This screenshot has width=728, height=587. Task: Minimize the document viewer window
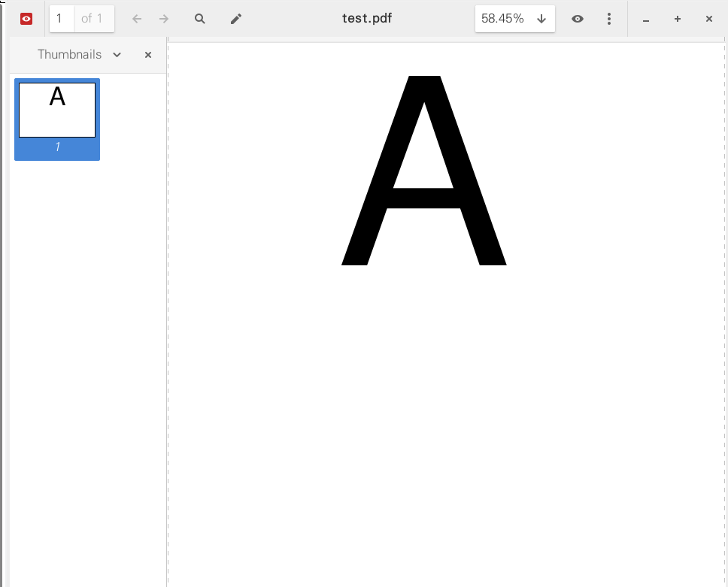pyautogui.click(x=646, y=19)
